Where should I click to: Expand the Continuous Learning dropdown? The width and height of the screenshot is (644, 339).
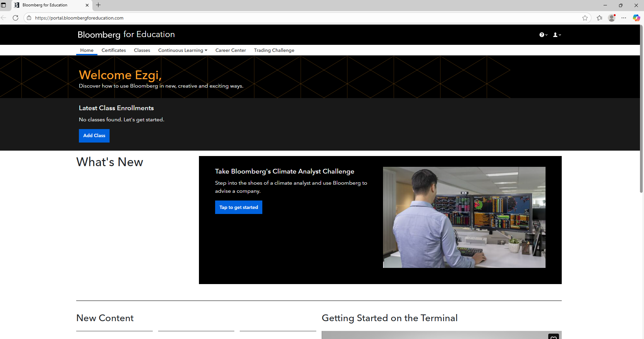point(183,50)
